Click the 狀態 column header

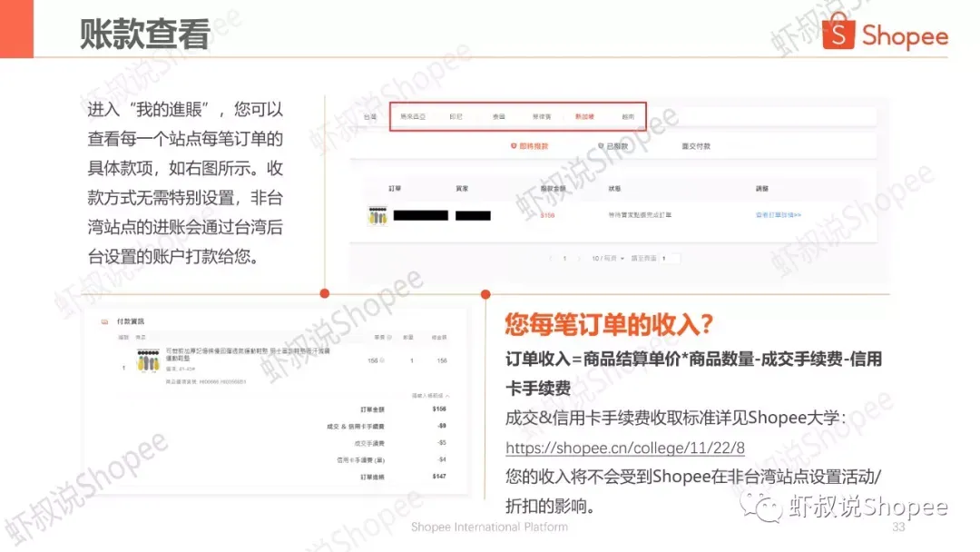coord(614,188)
